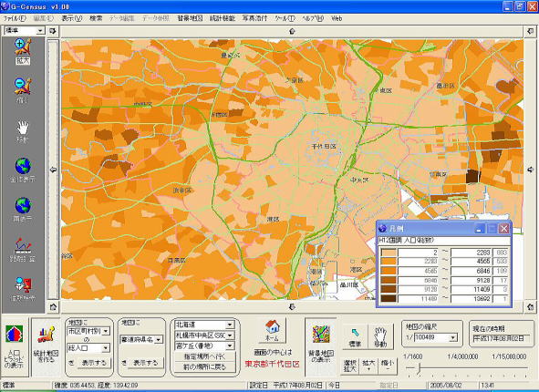Click the 拡大 + button
The image size is (539, 392).
(x=368, y=366)
